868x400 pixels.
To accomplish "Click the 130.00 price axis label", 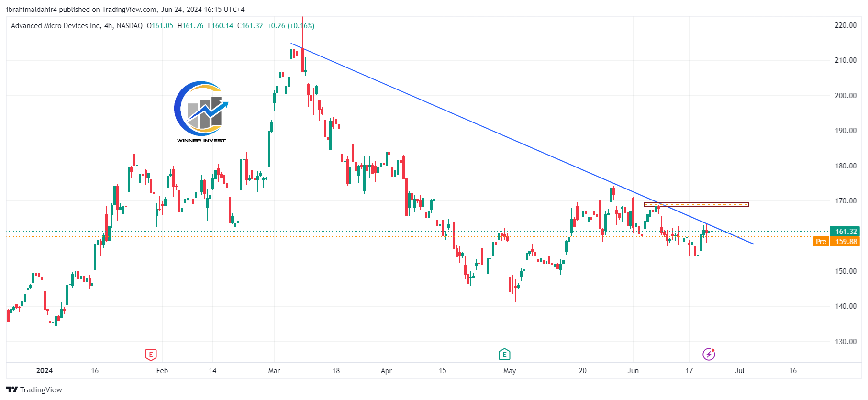I will click(x=846, y=342).
